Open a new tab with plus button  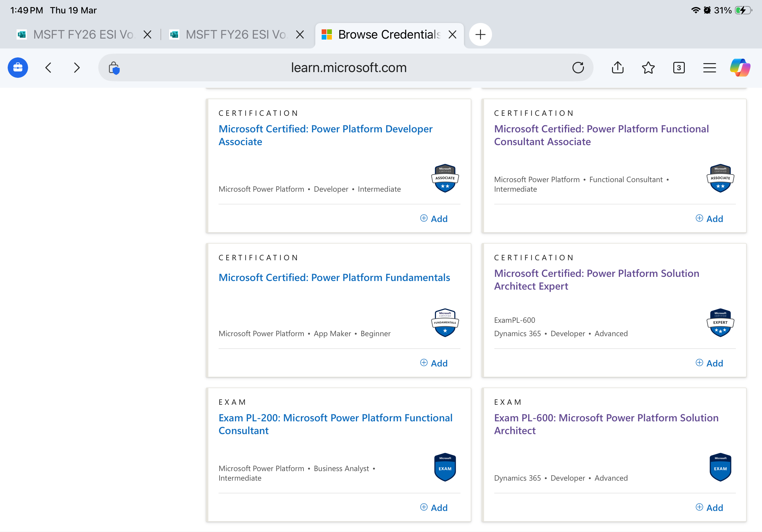[x=480, y=34]
